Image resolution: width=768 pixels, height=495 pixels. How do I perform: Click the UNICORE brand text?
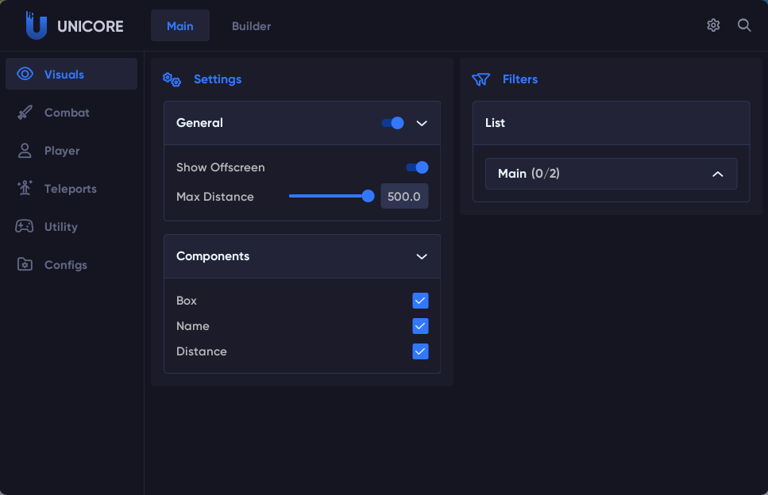[90, 26]
